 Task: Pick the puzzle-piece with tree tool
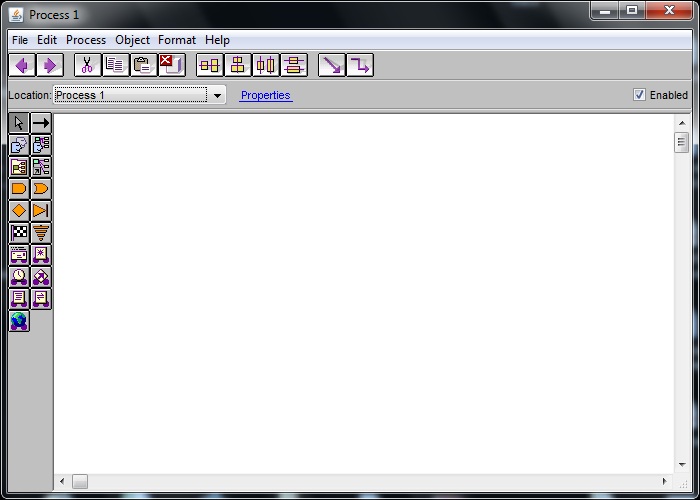tap(41, 145)
